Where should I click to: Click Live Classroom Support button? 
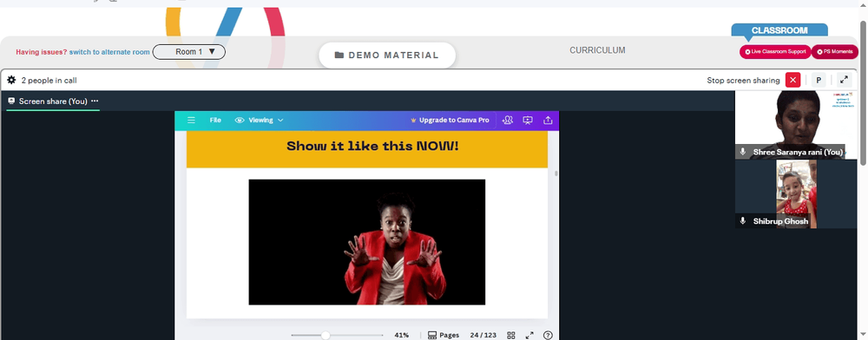pos(775,52)
